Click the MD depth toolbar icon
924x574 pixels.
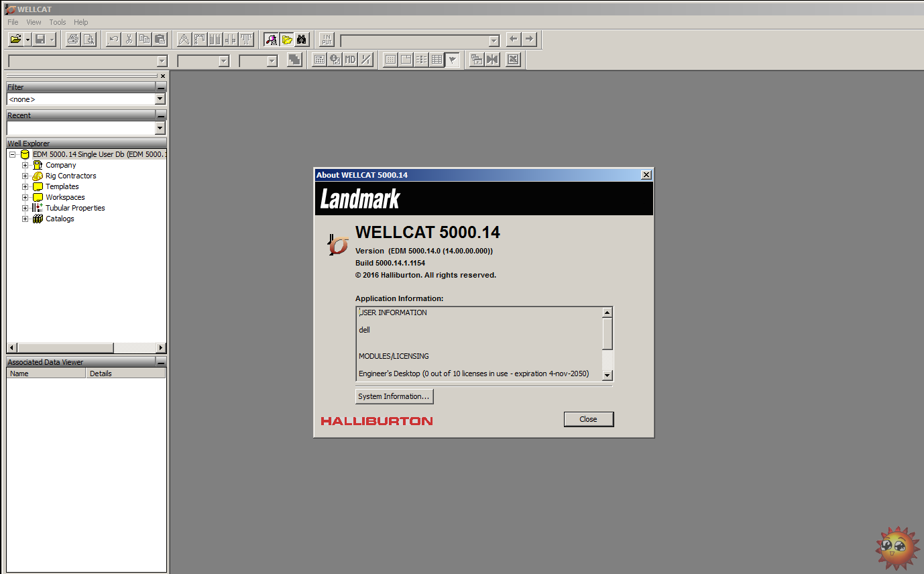click(x=350, y=60)
